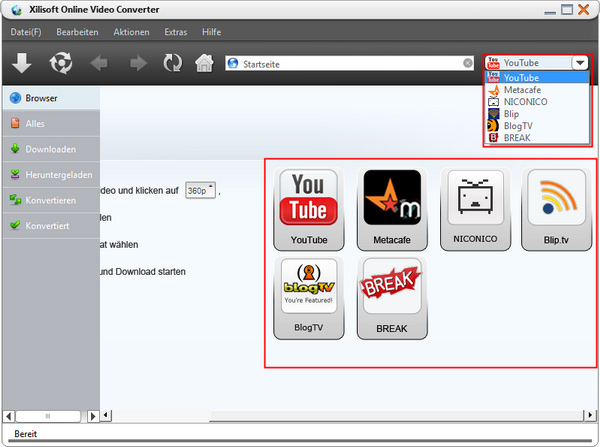The image size is (600, 447).
Task: Click the sidebar horizontal scrollbar thumb
Action: [48, 416]
